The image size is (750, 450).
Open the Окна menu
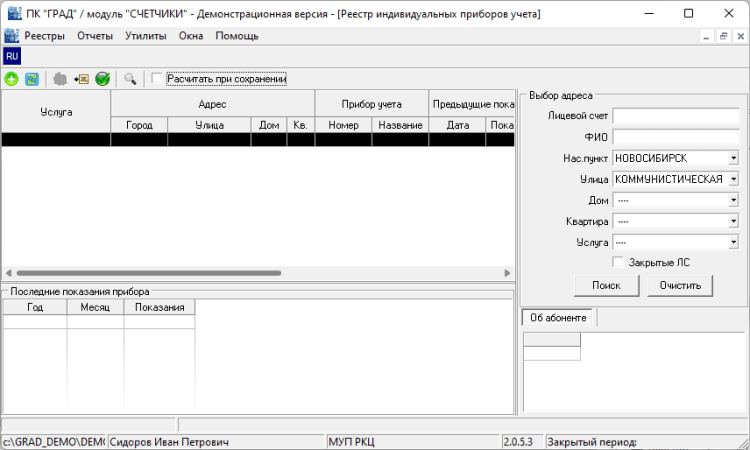coord(191,36)
